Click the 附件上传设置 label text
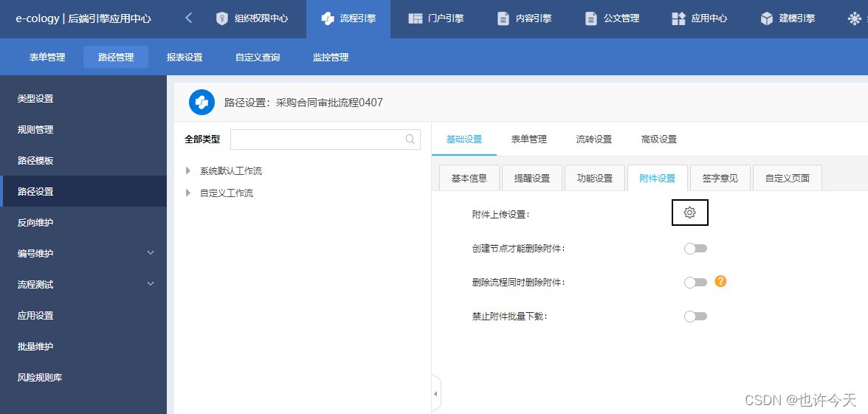The image size is (868, 414). pos(500,214)
